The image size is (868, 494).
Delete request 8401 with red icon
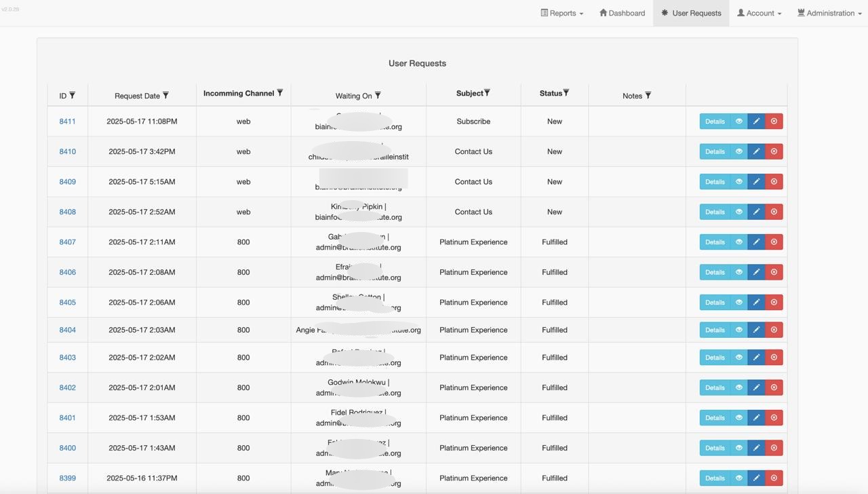(x=774, y=418)
